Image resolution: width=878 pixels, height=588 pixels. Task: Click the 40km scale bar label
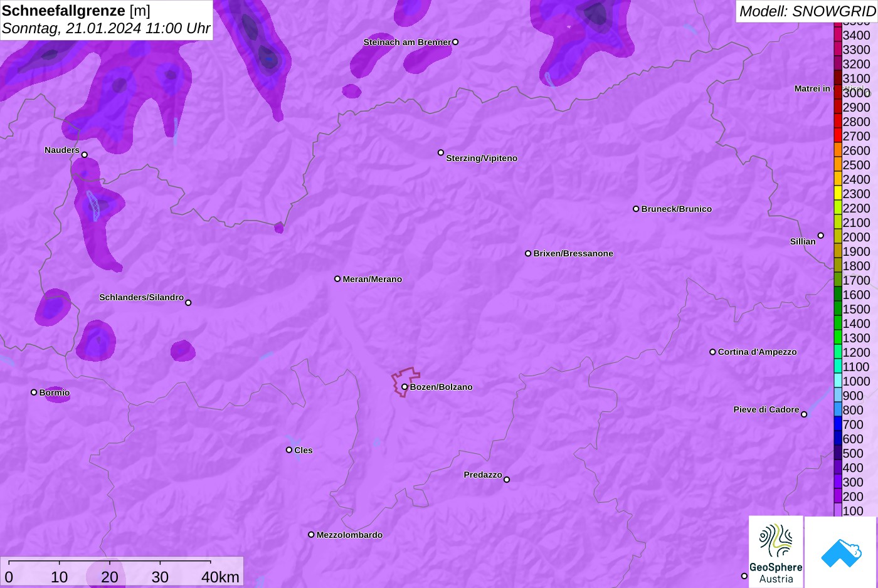coord(220,577)
